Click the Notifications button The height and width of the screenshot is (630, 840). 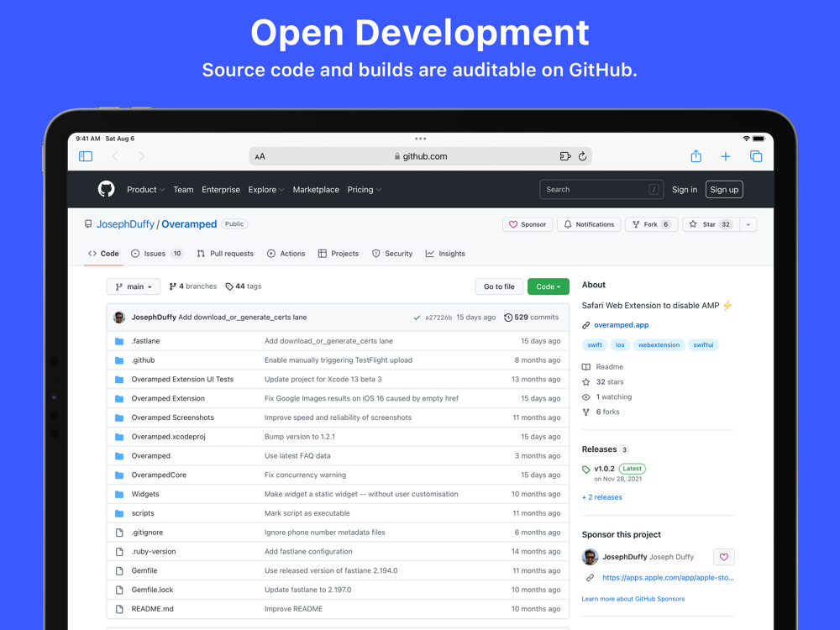click(x=589, y=224)
